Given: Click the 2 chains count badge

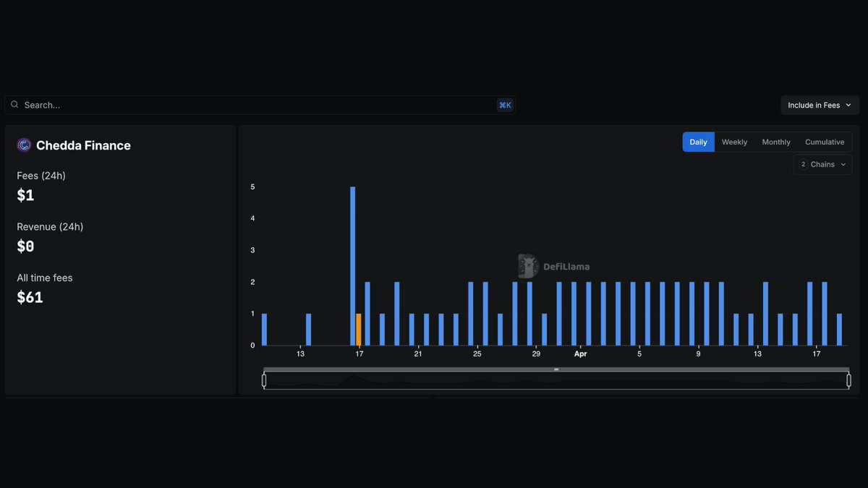Looking at the screenshot, I should (x=803, y=165).
